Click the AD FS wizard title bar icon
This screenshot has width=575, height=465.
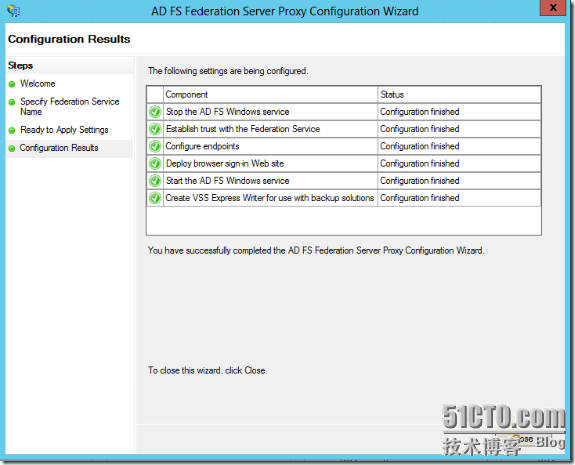coord(13,11)
